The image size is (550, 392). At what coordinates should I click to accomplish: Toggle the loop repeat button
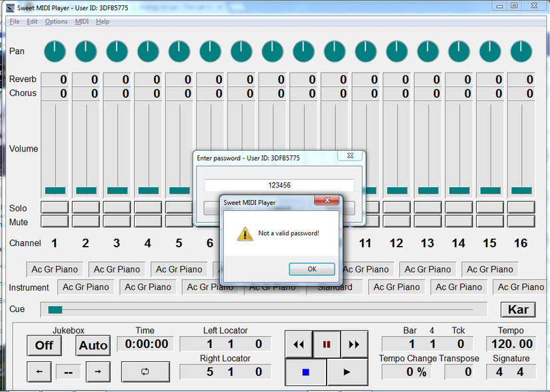click(145, 371)
